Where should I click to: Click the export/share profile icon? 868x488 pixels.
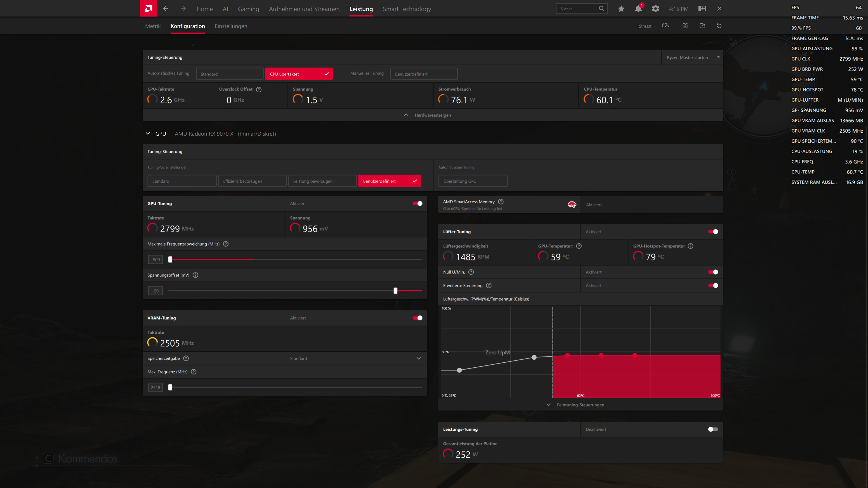702,26
